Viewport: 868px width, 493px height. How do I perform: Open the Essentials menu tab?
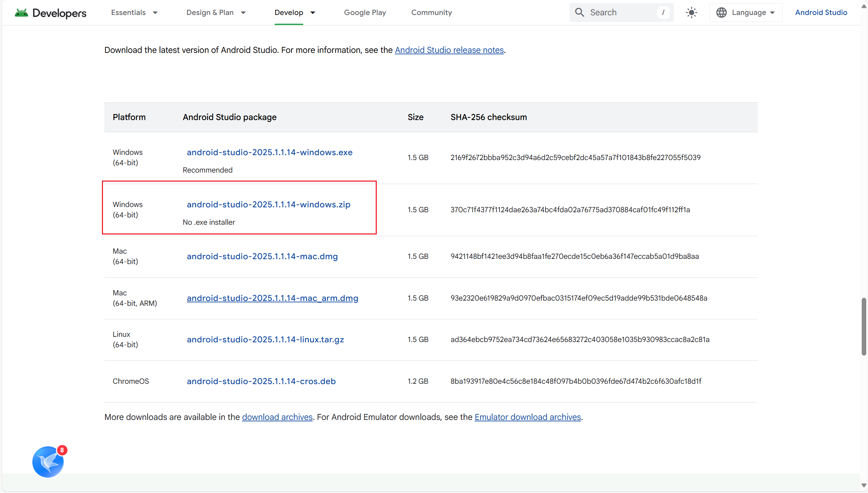click(x=128, y=13)
